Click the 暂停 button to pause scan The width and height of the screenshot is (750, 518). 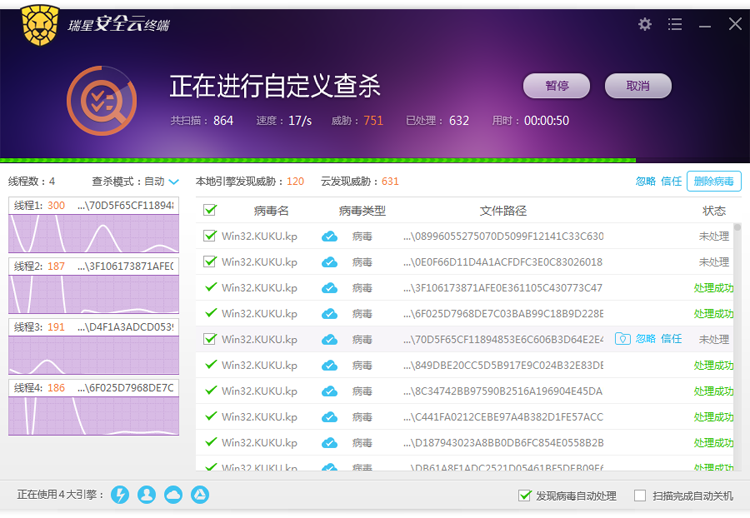tap(556, 86)
